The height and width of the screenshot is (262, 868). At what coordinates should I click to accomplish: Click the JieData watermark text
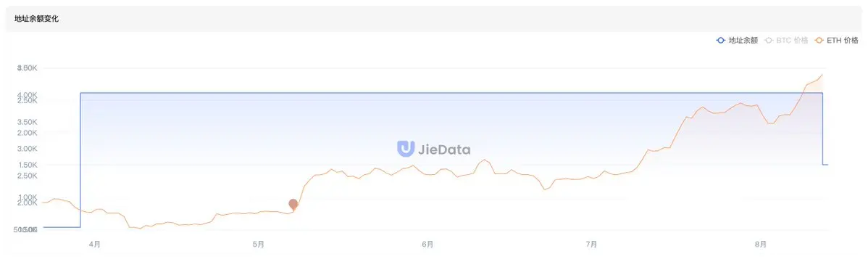point(445,149)
